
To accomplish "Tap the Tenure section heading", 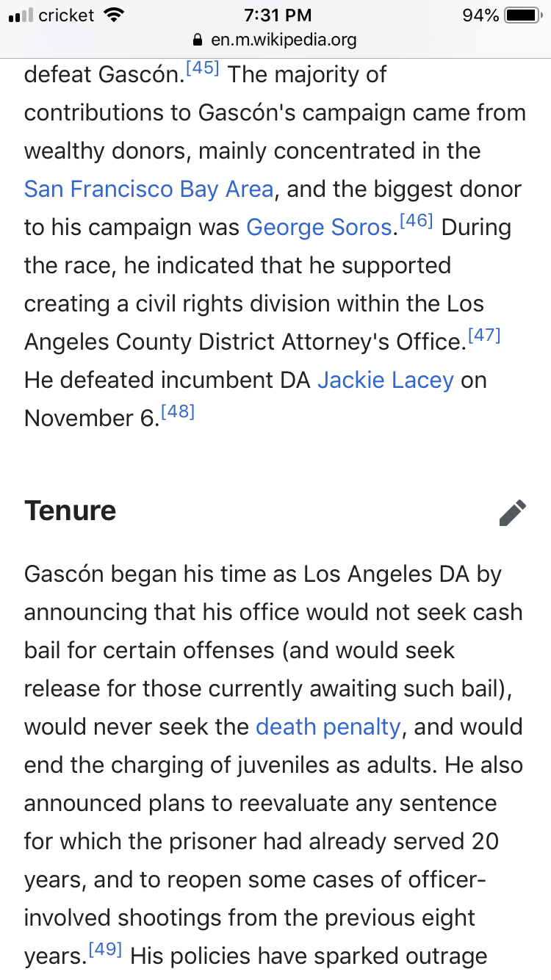I will click(x=71, y=511).
